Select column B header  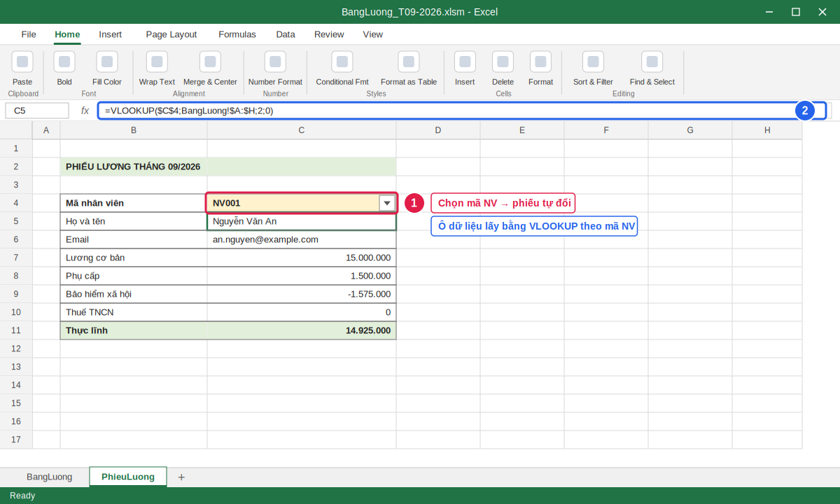pos(134,130)
